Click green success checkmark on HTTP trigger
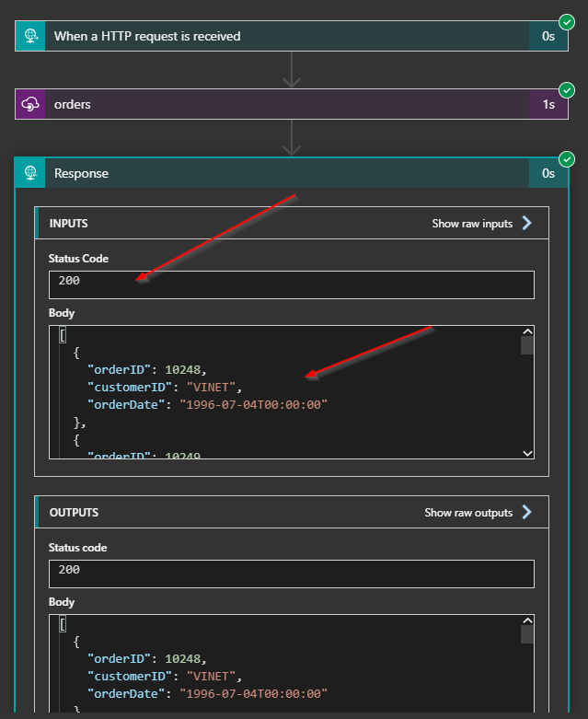 click(567, 21)
